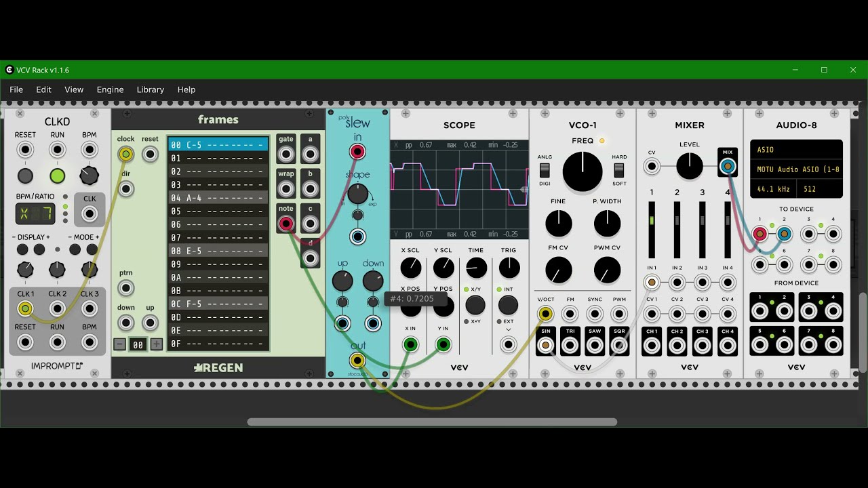Screen dimensions: 868x488
Task: Click the frames note output jack
Action: [x=286, y=224]
